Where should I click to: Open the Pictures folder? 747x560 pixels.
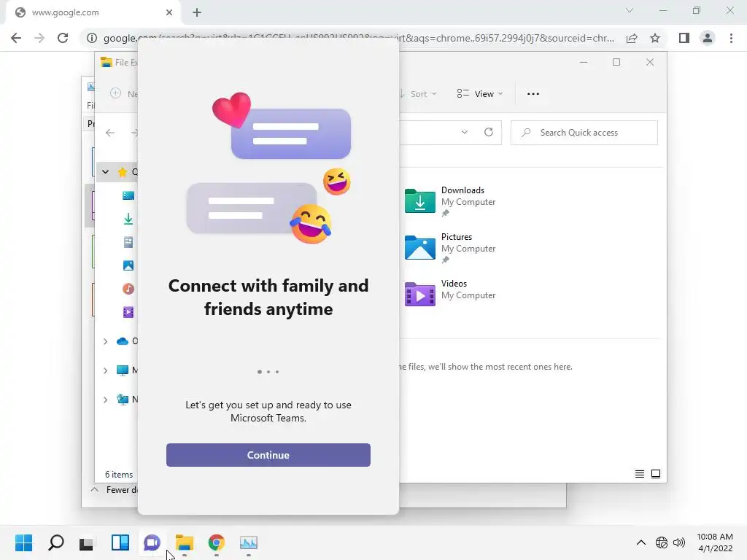pyautogui.click(x=451, y=248)
